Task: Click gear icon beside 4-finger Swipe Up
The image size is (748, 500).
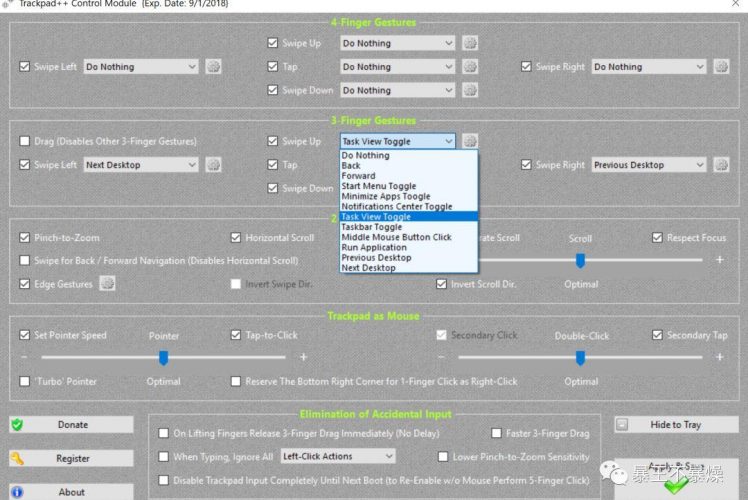Action: point(470,43)
